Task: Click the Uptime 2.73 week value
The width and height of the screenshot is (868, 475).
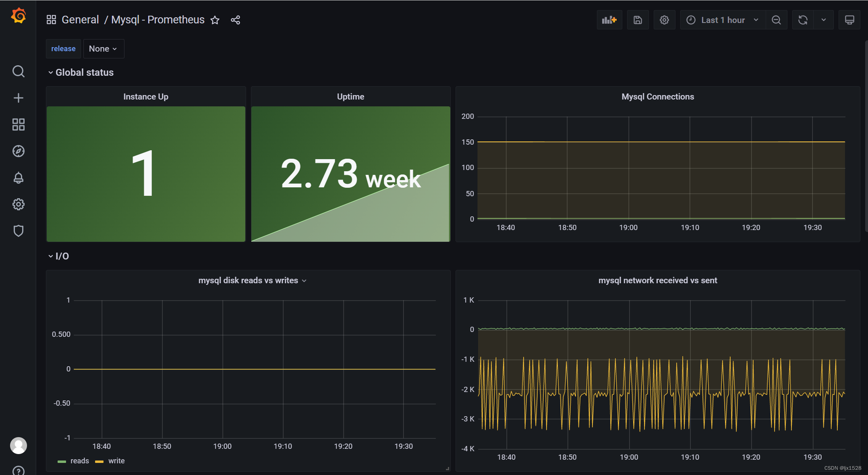Action: click(350, 174)
